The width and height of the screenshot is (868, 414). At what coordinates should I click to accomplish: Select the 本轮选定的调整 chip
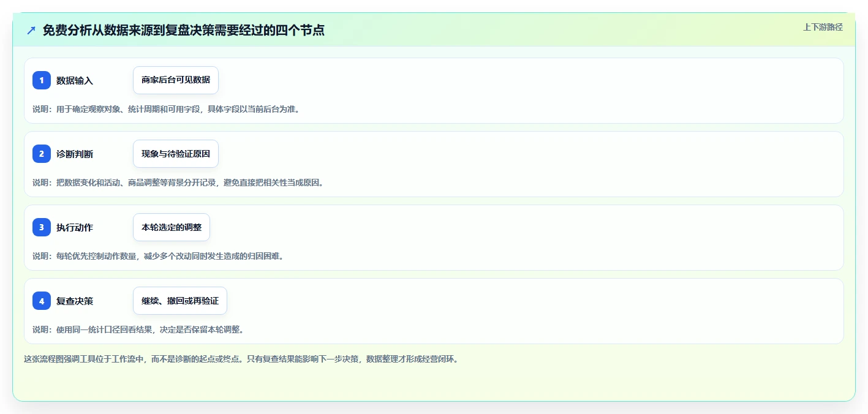(x=172, y=227)
